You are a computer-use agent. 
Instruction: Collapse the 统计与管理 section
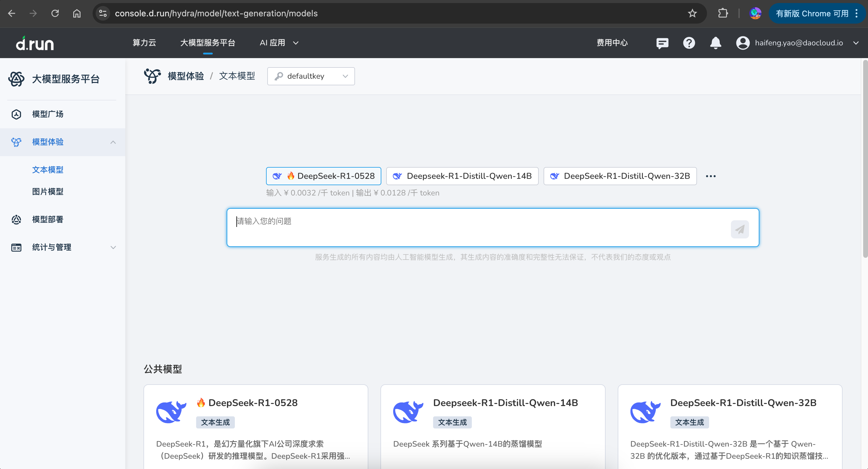113,247
